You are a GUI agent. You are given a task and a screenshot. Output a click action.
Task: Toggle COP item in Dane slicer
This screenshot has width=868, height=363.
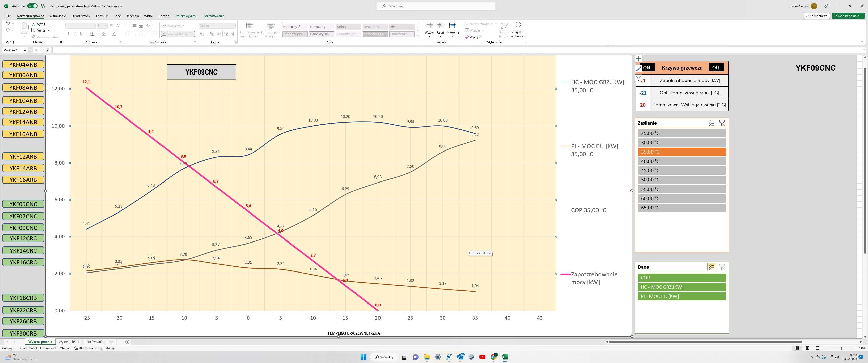click(682, 278)
